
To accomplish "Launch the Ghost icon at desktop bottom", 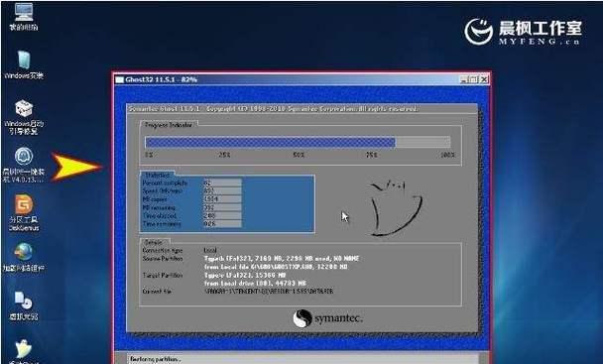I will point(24,349).
